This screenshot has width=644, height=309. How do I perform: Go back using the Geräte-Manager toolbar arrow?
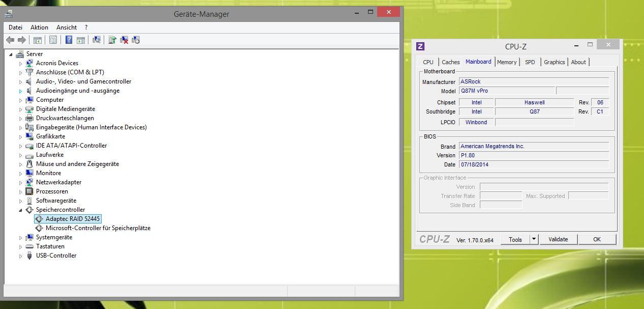[10, 40]
